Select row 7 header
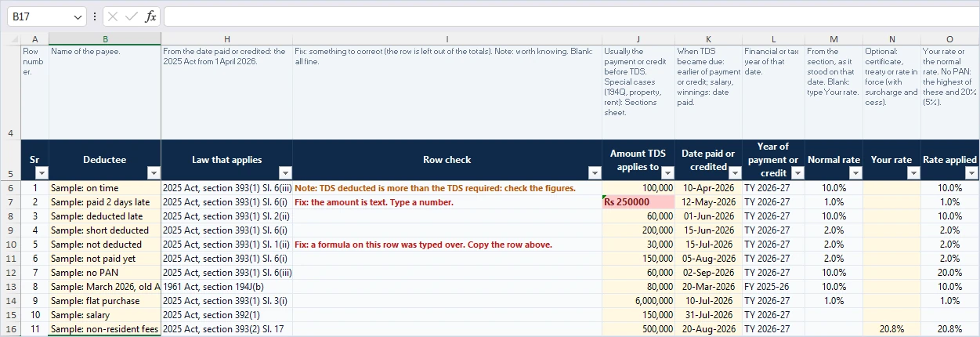980x337 pixels. 11,202
